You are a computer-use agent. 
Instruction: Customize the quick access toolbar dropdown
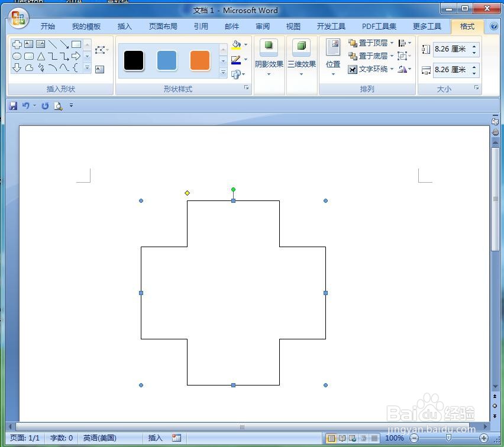72,105
